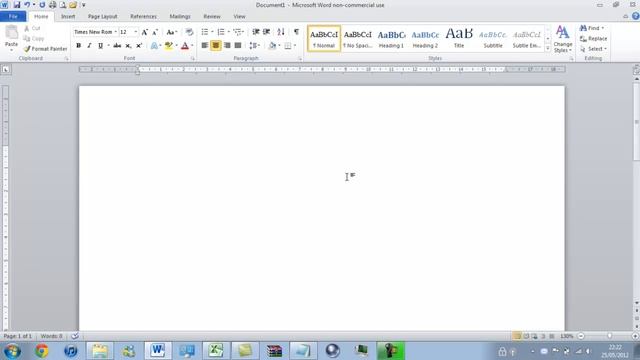The height and width of the screenshot is (360, 640).
Task: Click the Print Preview icon
Action: point(63,5)
